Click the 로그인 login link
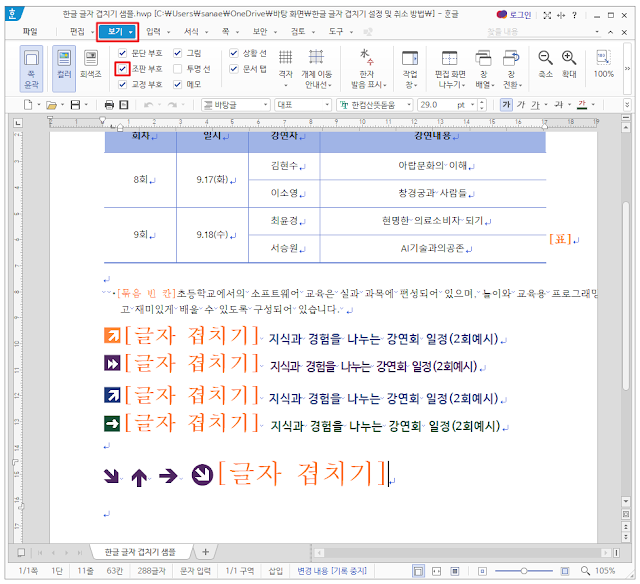Image resolution: width=640 pixels, height=584 pixels. [520, 15]
